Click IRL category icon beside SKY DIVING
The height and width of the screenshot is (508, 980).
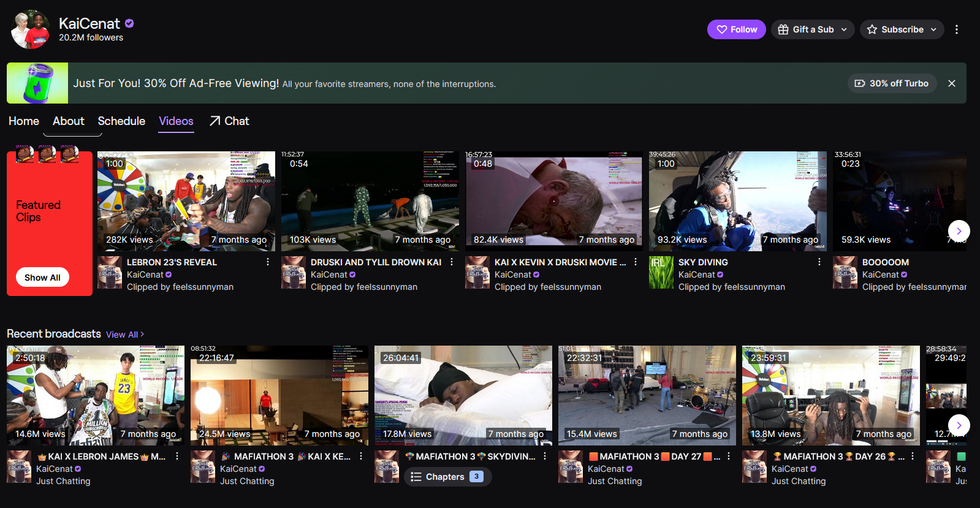(x=661, y=273)
